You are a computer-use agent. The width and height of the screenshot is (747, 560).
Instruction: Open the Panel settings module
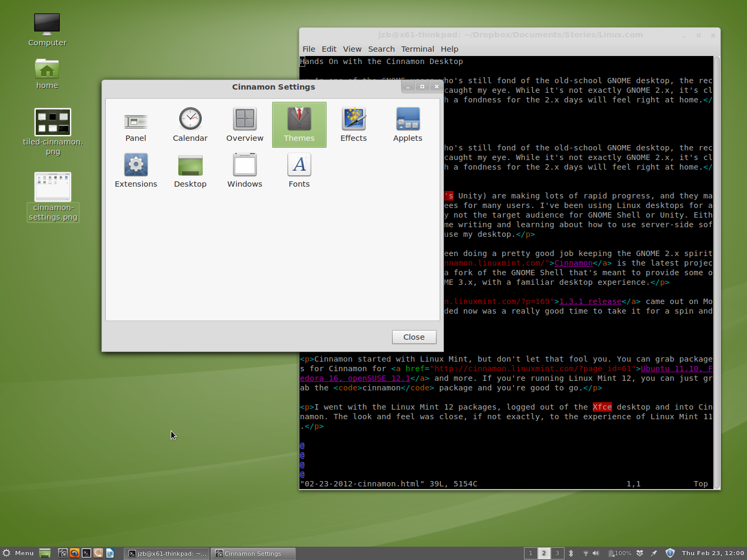136,124
